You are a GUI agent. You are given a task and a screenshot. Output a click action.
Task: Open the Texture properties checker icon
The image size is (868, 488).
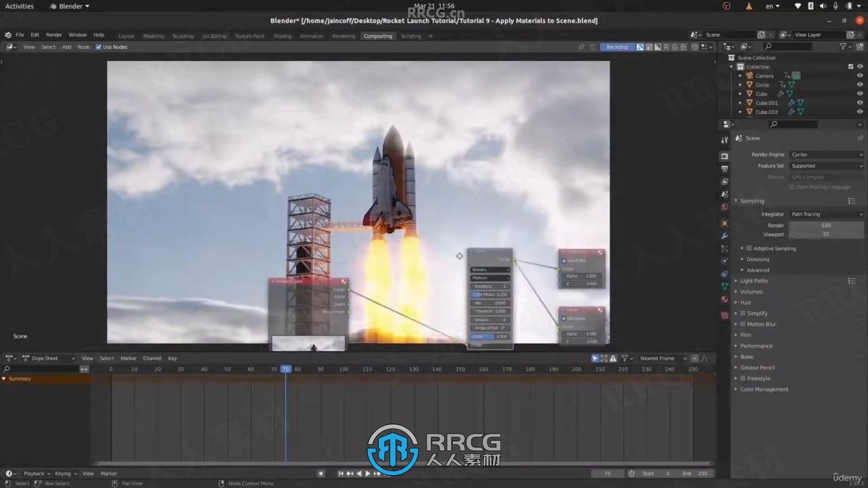click(724, 315)
